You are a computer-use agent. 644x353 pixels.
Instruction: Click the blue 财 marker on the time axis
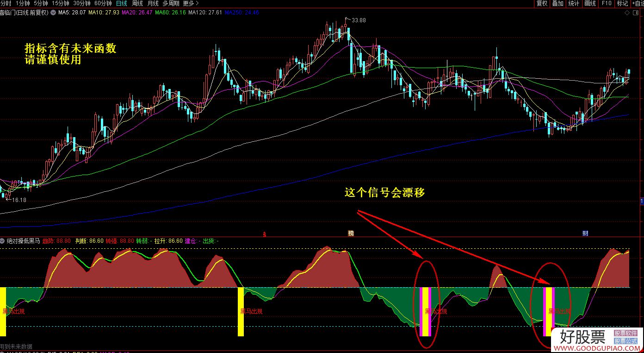pos(585,233)
